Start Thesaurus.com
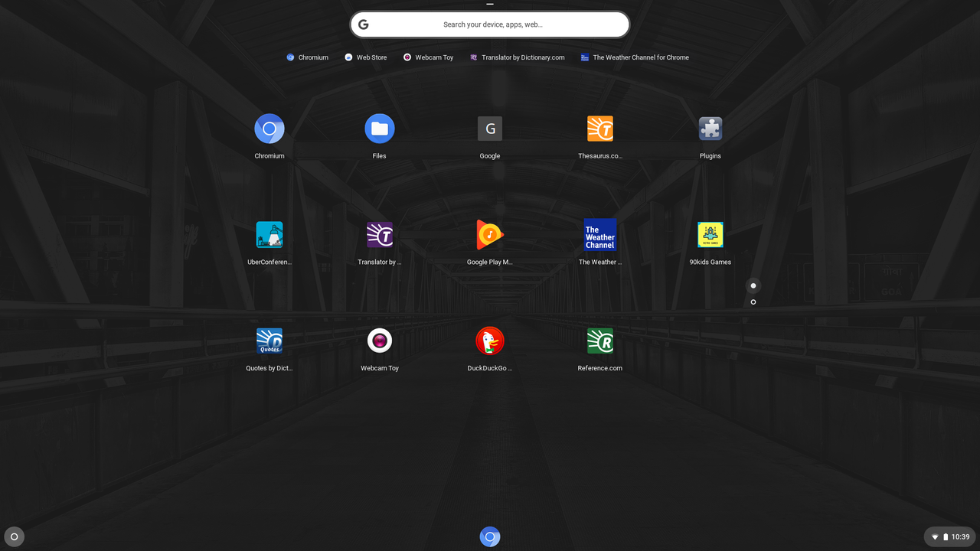Image resolution: width=980 pixels, height=551 pixels. tap(599, 128)
